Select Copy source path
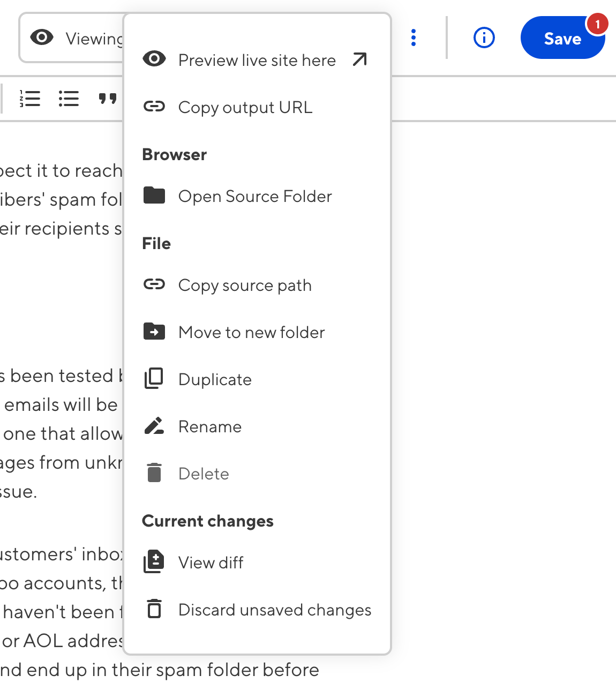The height and width of the screenshot is (683, 616). point(244,285)
